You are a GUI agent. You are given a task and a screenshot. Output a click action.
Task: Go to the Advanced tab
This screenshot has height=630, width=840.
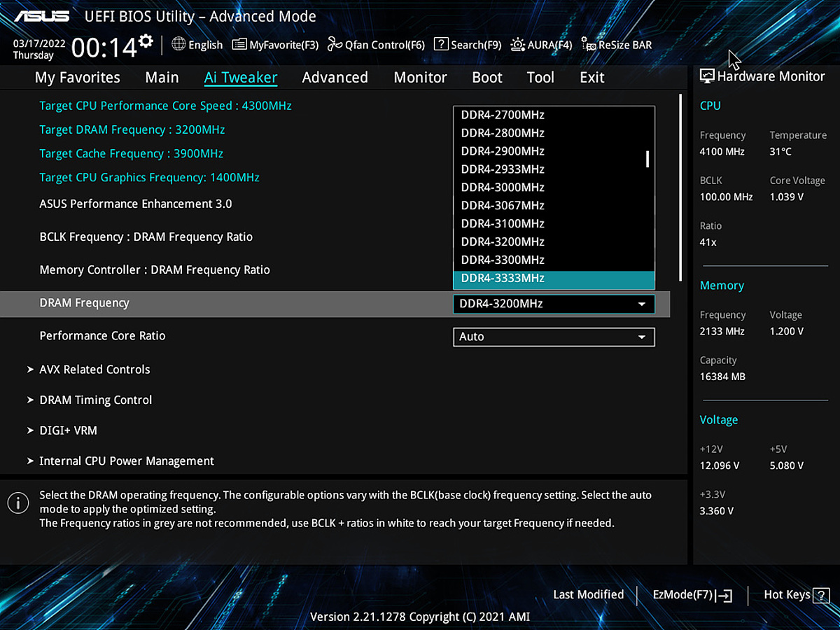click(x=335, y=78)
